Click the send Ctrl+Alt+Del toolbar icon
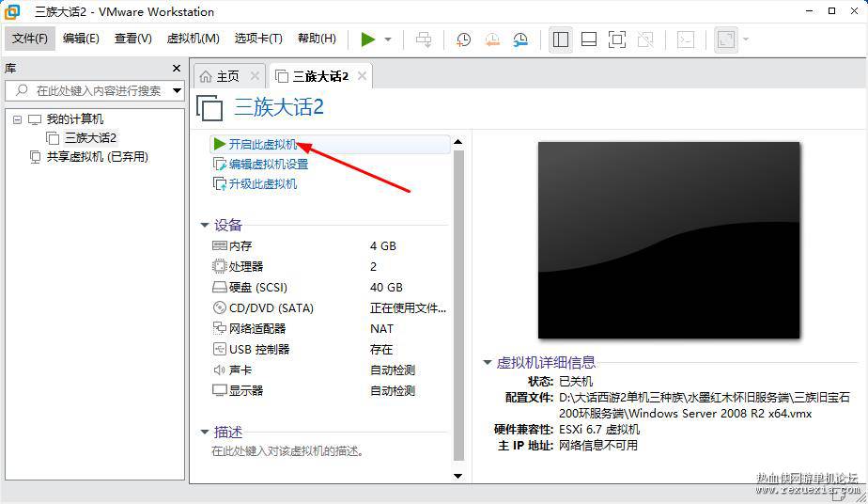The height and width of the screenshot is (504, 868). [424, 39]
